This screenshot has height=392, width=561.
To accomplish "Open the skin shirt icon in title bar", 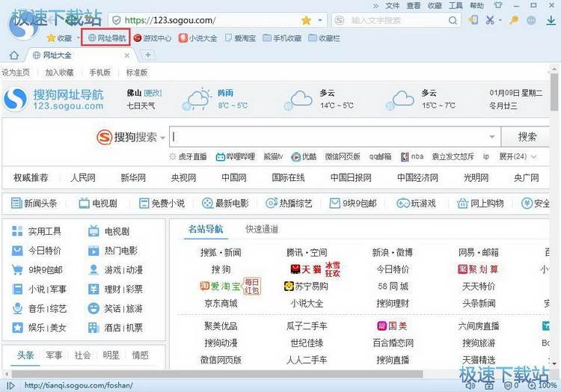I will (498, 5).
